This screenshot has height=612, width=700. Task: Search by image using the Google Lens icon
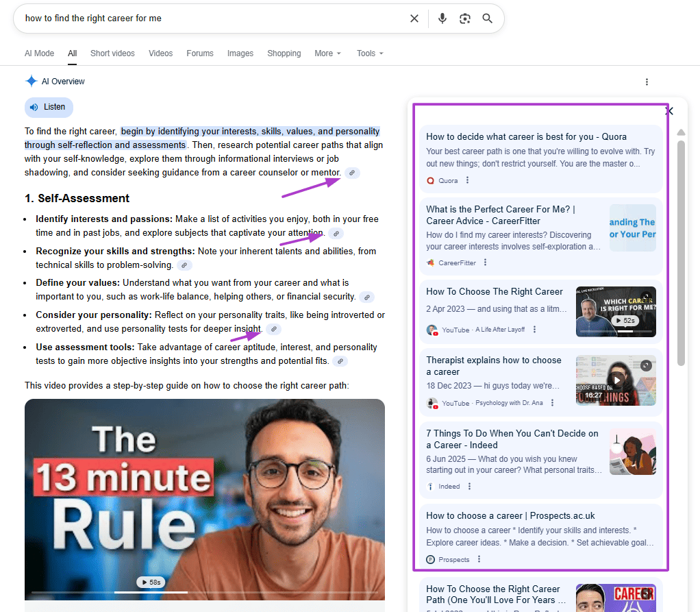click(465, 19)
